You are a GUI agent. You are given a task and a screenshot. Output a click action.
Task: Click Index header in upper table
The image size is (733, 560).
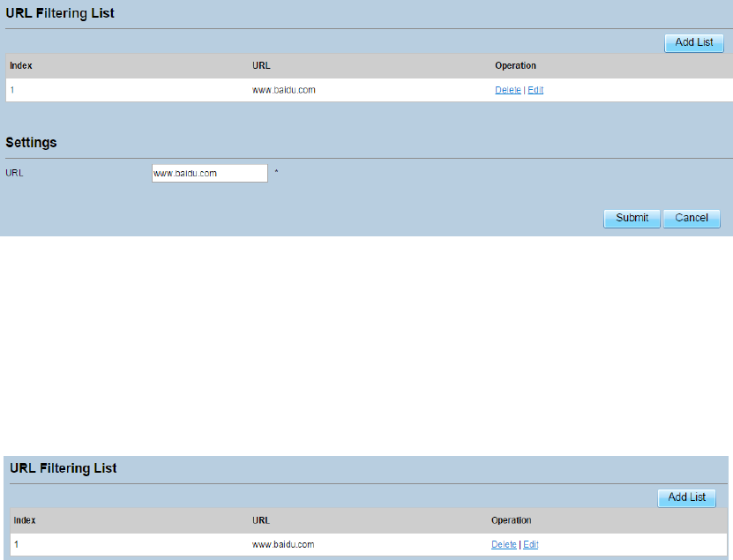coord(21,66)
